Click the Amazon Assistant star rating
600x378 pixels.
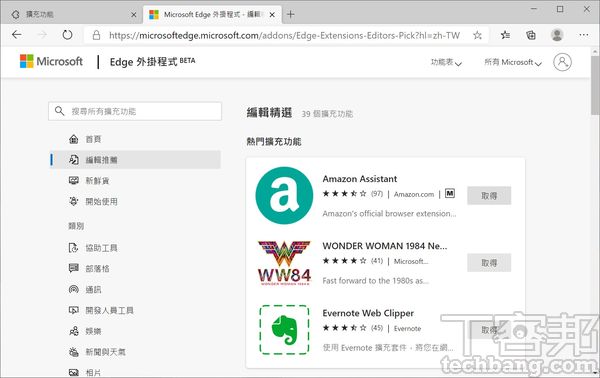344,194
